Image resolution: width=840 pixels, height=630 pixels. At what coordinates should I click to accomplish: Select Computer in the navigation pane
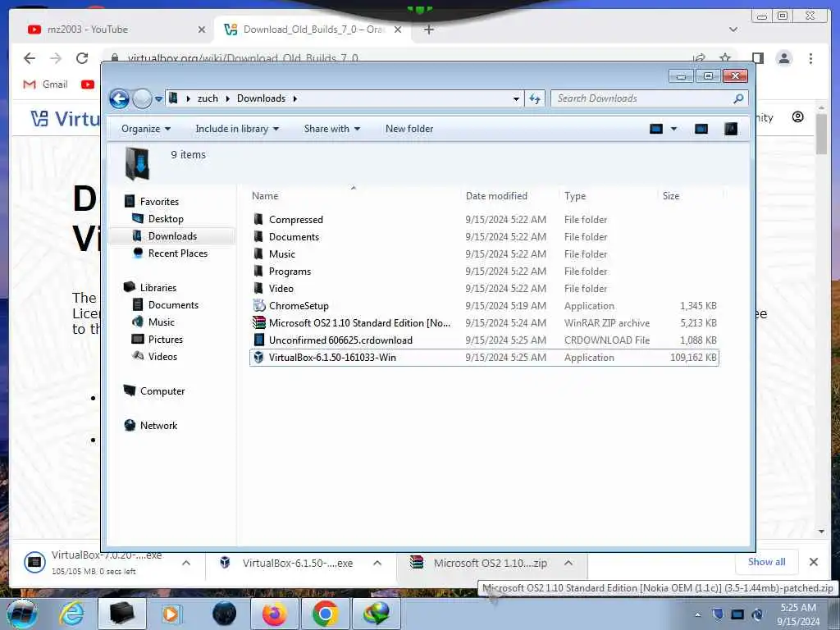(x=162, y=391)
